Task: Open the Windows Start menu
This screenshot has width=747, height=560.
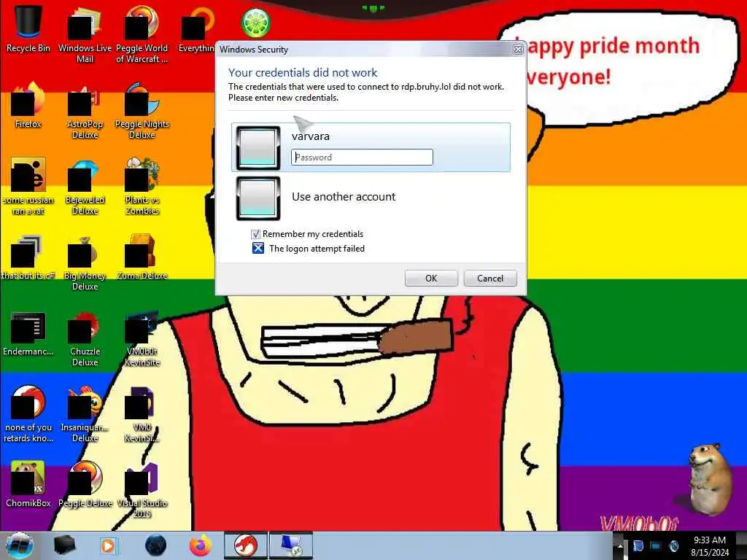Action: point(19,545)
